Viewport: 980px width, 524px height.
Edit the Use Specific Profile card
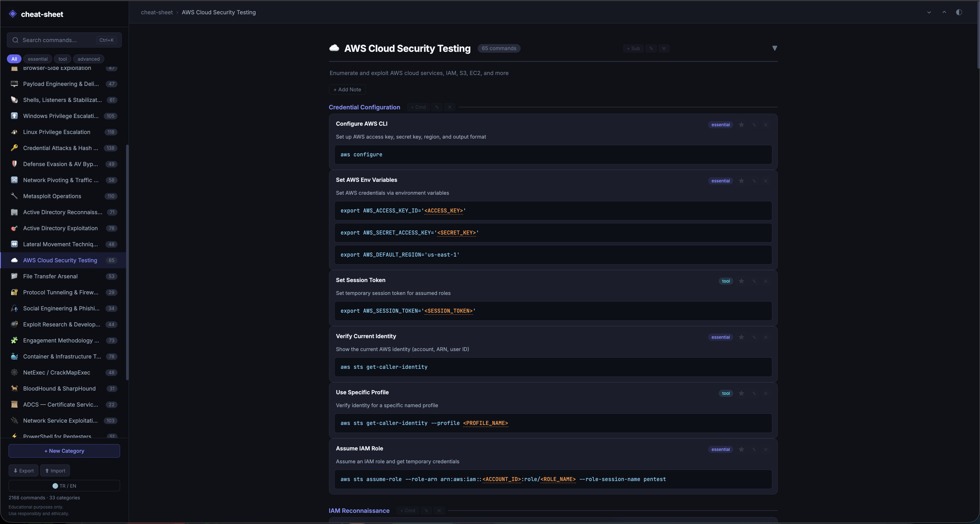click(754, 393)
